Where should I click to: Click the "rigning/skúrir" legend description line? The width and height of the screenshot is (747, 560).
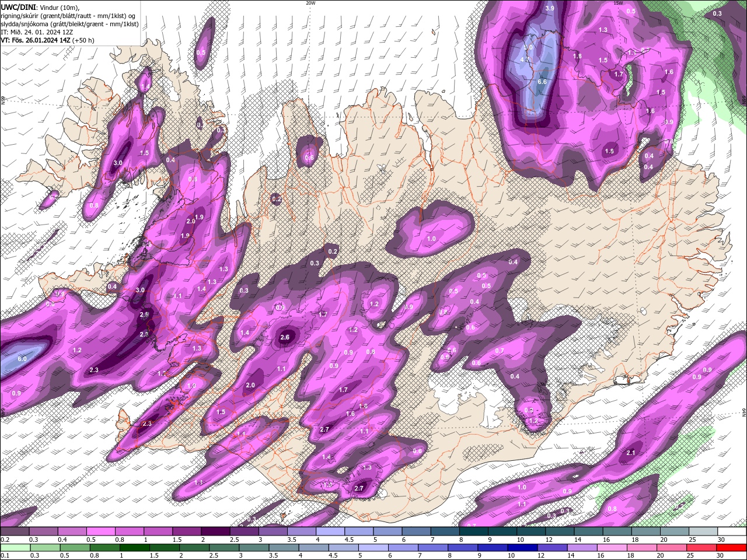tap(68, 16)
